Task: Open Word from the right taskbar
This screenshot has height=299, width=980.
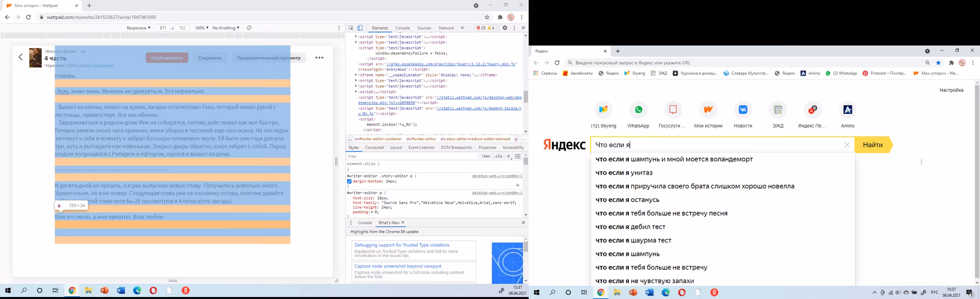Action: (x=649, y=292)
